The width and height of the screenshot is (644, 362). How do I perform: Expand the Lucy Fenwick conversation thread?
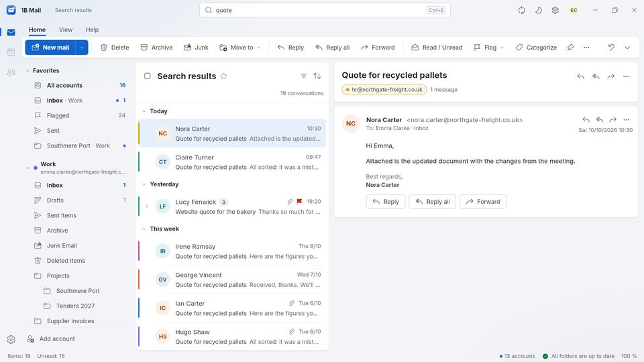coord(147,206)
